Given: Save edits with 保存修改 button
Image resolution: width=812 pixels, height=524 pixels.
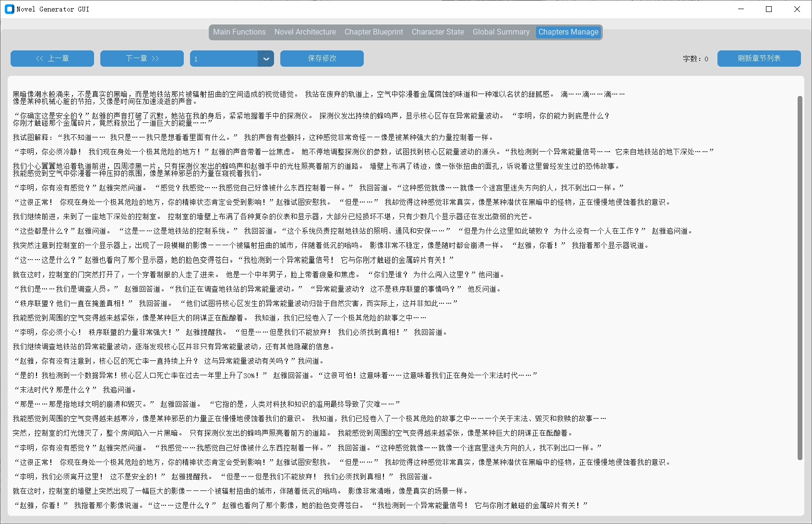Looking at the screenshot, I should click(322, 59).
